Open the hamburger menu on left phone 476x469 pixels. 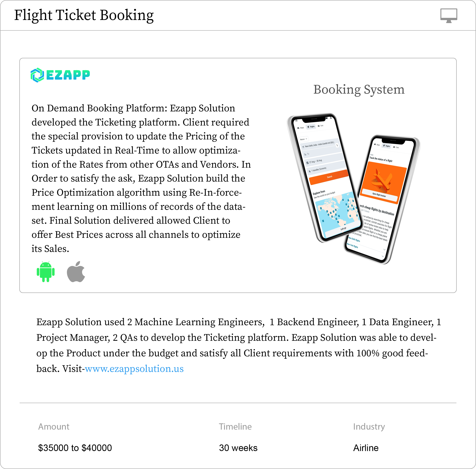tap(297, 121)
